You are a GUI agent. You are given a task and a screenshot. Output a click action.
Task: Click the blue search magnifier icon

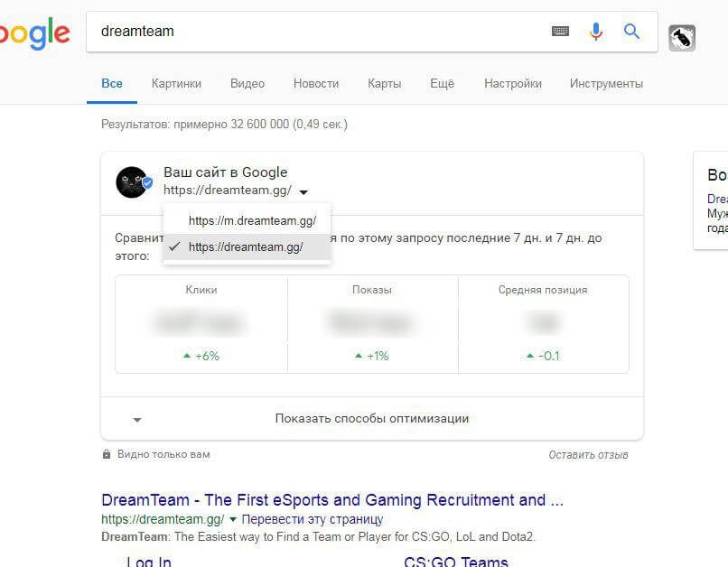click(x=631, y=32)
